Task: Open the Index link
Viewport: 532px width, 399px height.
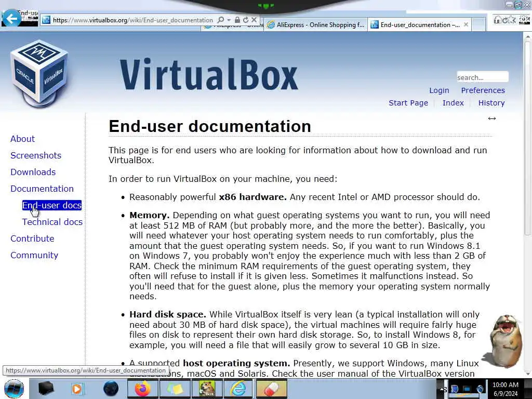Action: coord(453,103)
